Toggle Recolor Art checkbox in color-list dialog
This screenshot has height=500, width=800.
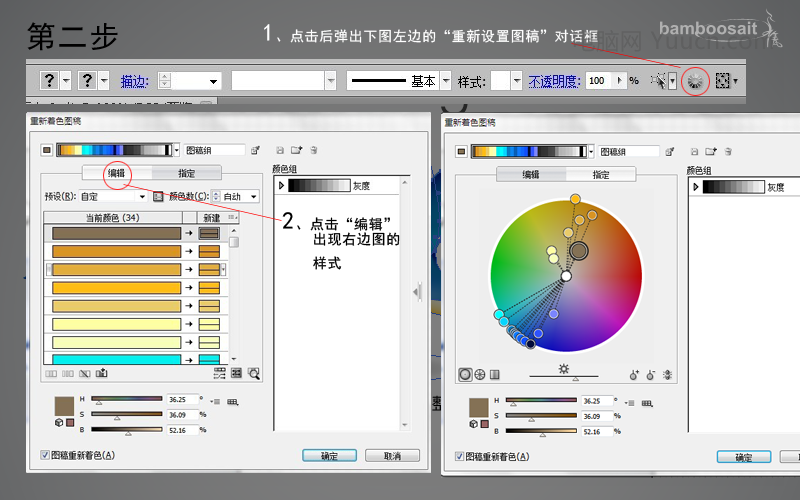pyautogui.click(x=45, y=455)
